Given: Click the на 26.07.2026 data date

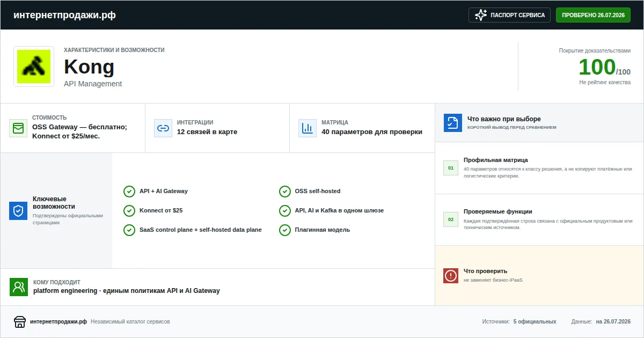Looking at the screenshot, I should pyautogui.click(x=613, y=321).
